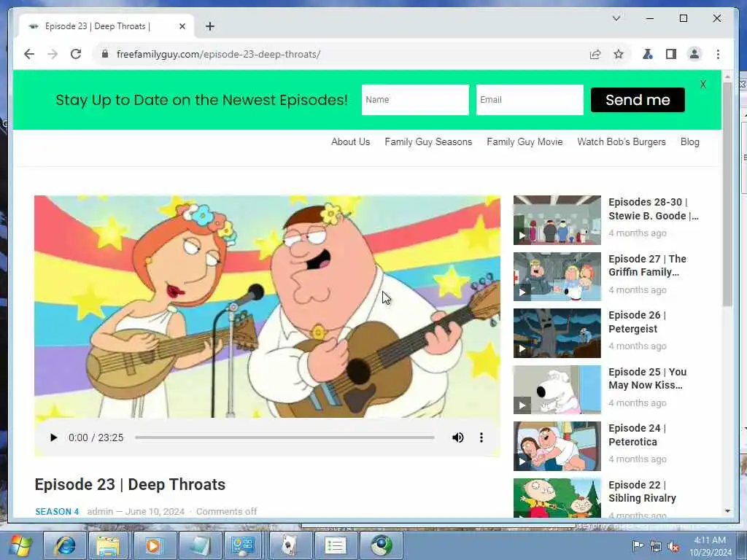The height and width of the screenshot is (560, 747).
Task: Open video player more options
Action: [481, 437]
